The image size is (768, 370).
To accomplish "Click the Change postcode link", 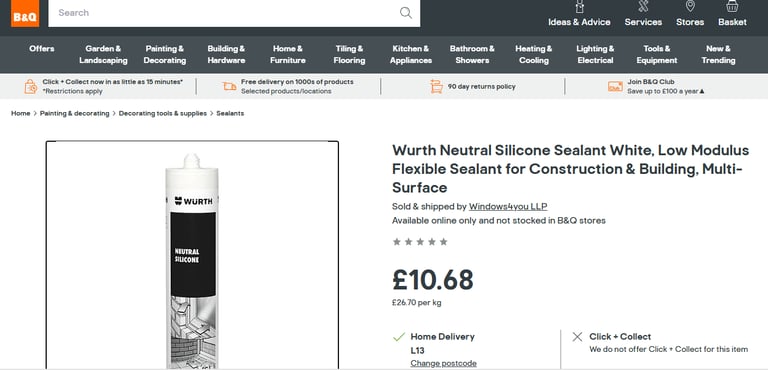I will click(443, 363).
